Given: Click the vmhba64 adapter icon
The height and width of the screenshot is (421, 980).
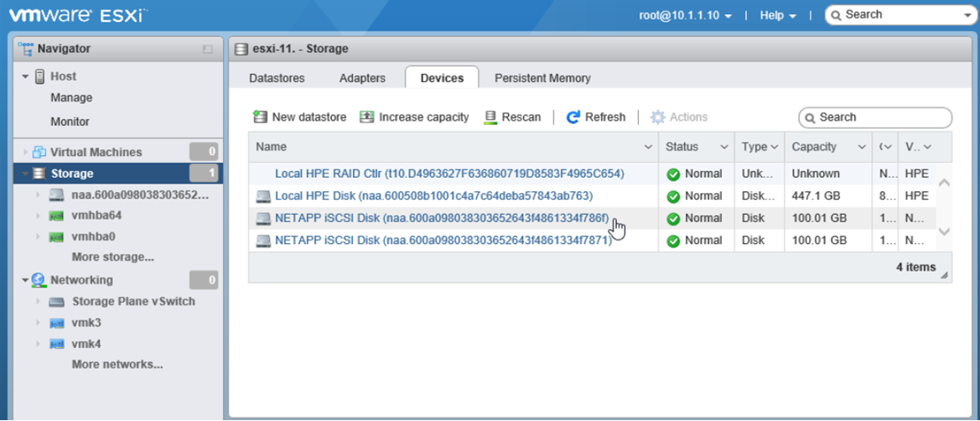Looking at the screenshot, I should click(x=56, y=216).
